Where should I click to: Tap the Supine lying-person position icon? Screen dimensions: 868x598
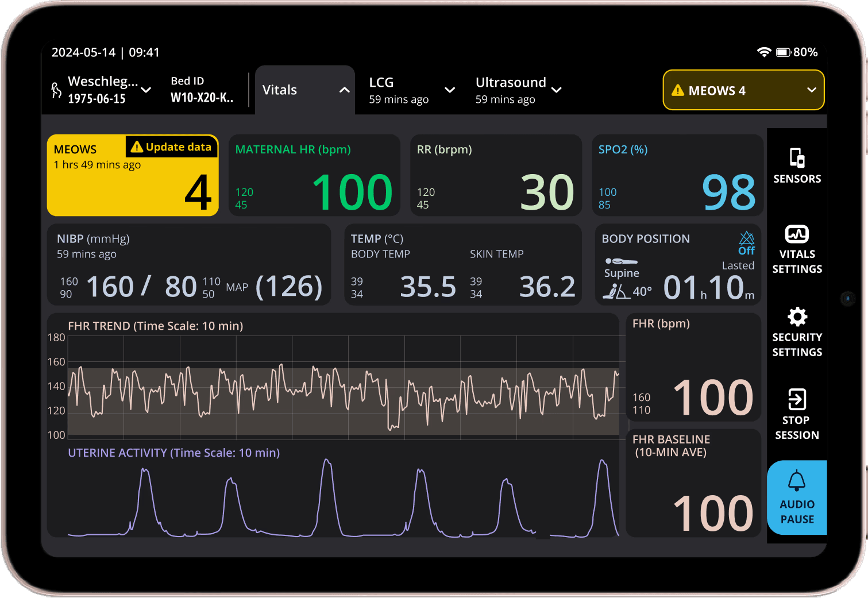620,261
